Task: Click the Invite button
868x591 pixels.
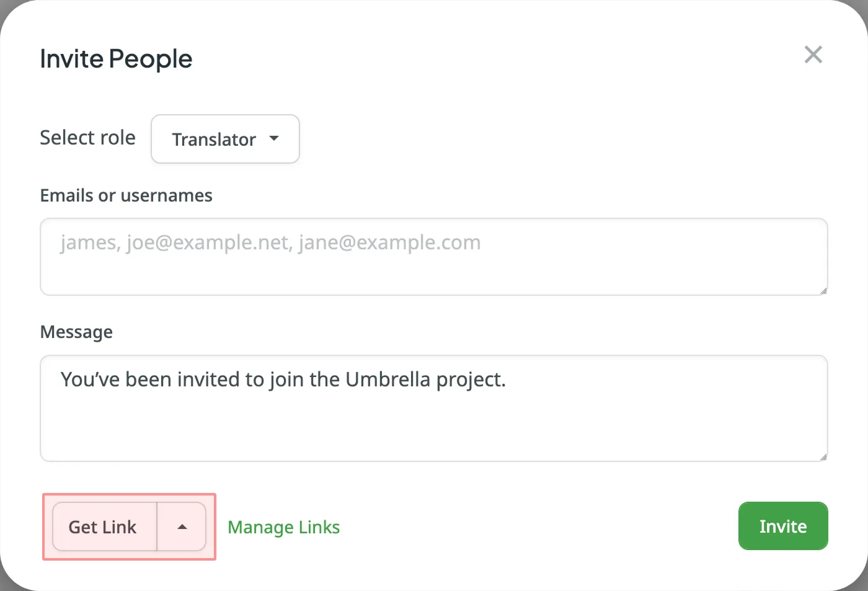Action: (782, 526)
